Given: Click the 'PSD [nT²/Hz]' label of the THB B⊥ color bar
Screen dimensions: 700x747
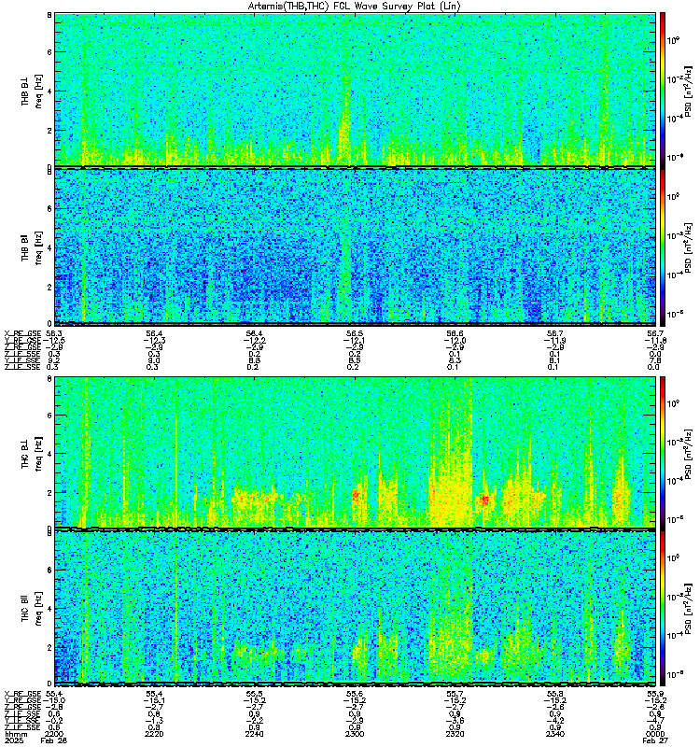Looking at the screenshot, I should click(x=688, y=90).
